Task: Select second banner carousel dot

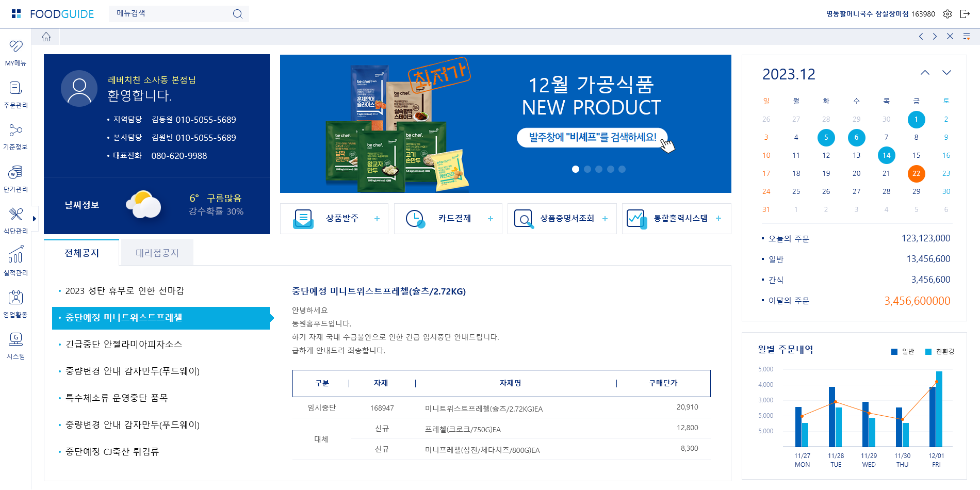Action: (587, 169)
